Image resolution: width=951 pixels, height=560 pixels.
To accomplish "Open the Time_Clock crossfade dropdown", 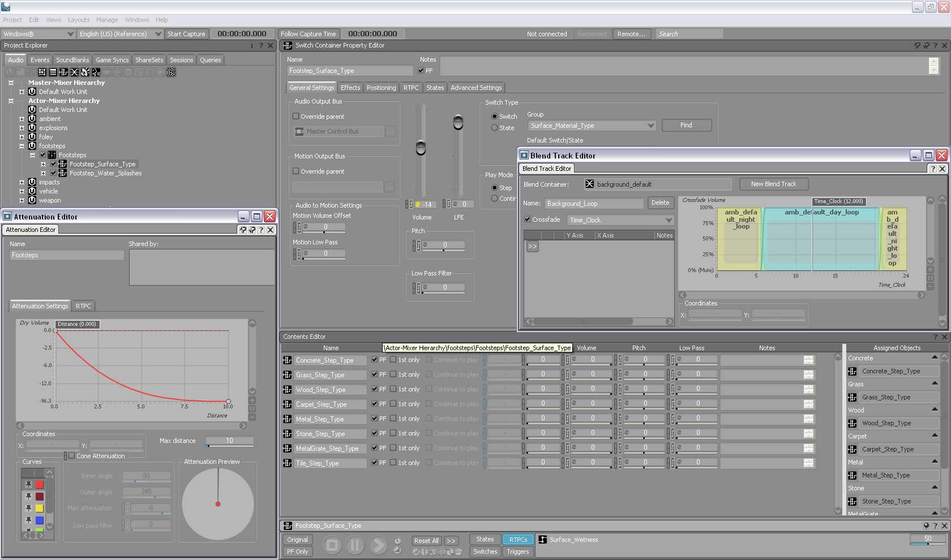I will pyautogui.click(x=620, y=220).
